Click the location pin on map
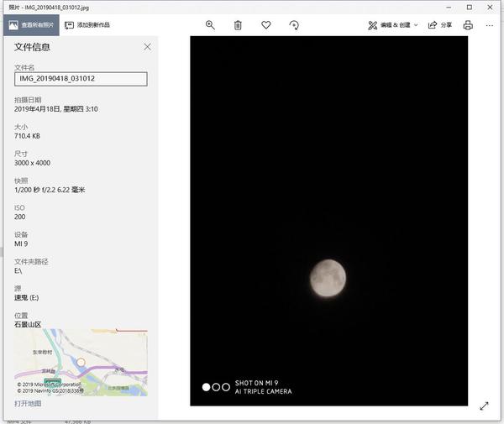 pos(81,363)
